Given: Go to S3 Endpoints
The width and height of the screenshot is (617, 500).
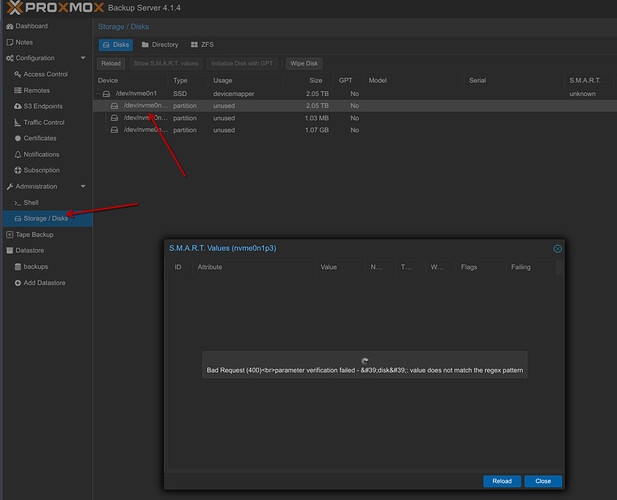Looking at the screenshot, I should [44, 106].
